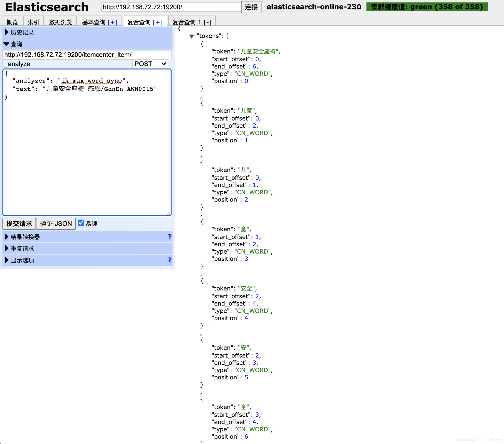Click help icon beside 显示选项

click(x=169, y=260)
